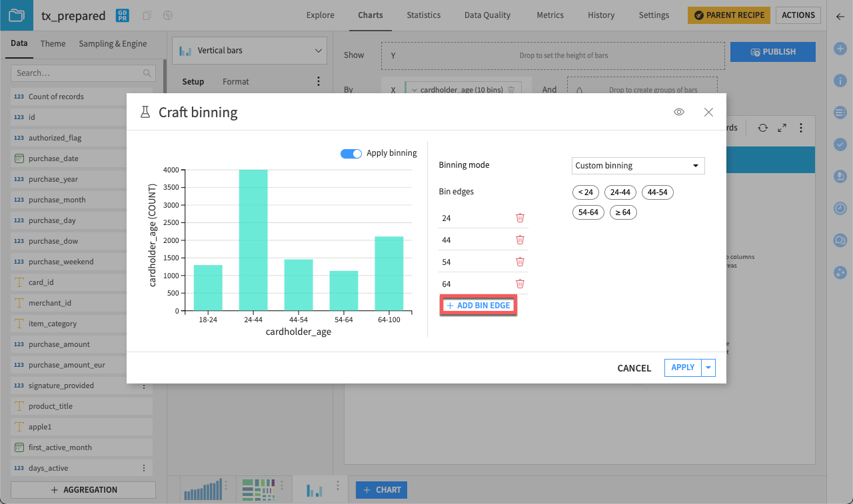Open the Sampling & Engine tab
Image resolution: width=853 pixels, height=504 pixels.
[113, 43]
